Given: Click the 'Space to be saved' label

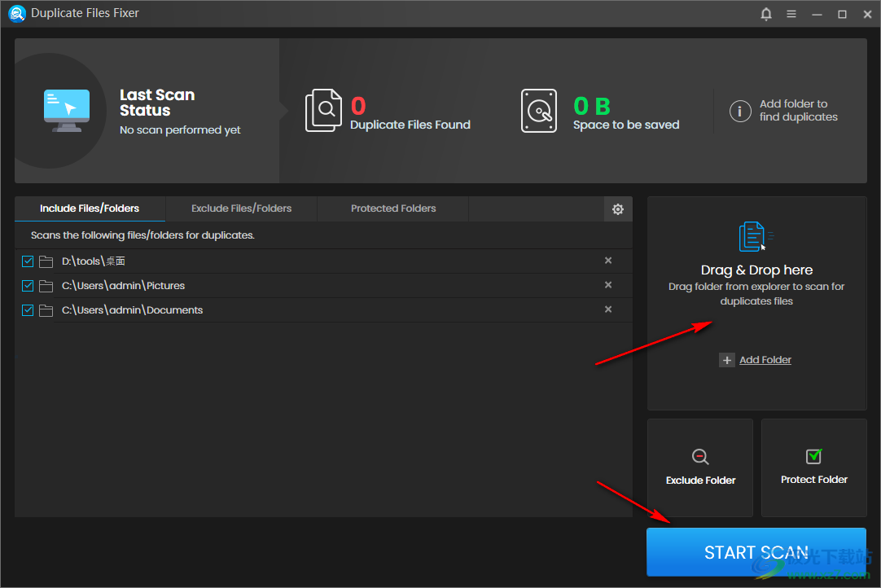Looking at the screenshot, I should (x=626, y=125).
